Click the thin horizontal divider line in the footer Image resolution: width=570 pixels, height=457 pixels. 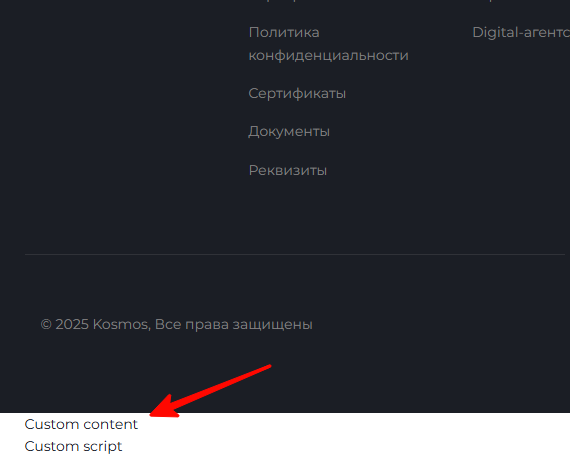click(x=295, y=254)
